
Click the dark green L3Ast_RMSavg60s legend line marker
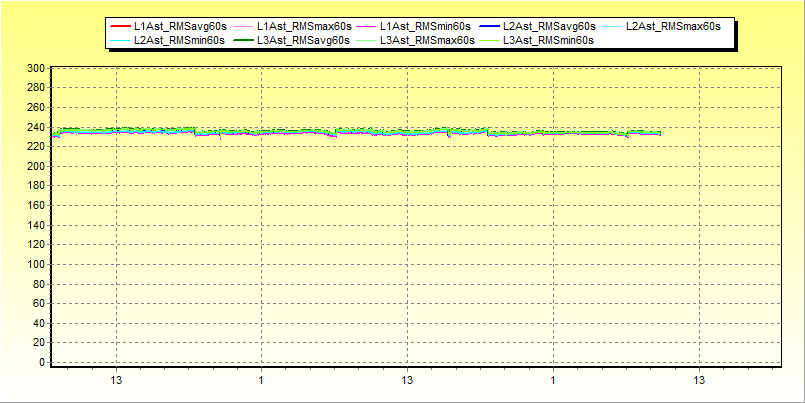coord(241,41)
